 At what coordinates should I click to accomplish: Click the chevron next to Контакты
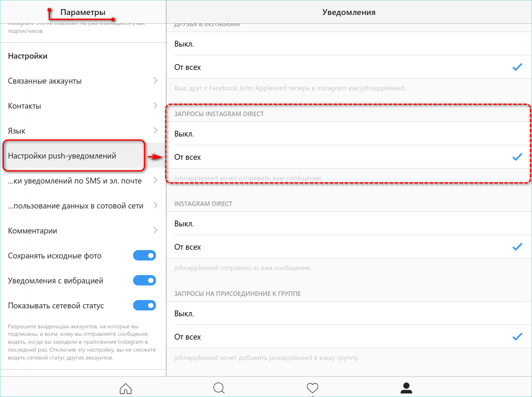156,105
